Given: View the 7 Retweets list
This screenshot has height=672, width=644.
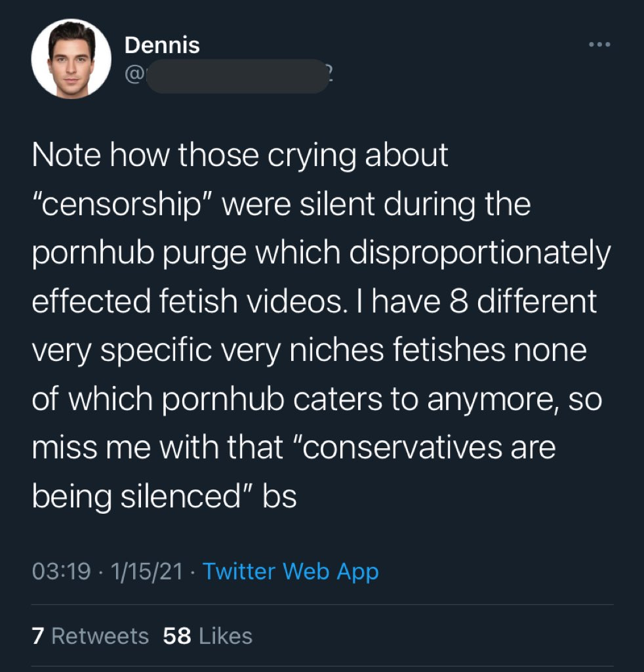Looking at the screenshot, I should click(90, 635).
